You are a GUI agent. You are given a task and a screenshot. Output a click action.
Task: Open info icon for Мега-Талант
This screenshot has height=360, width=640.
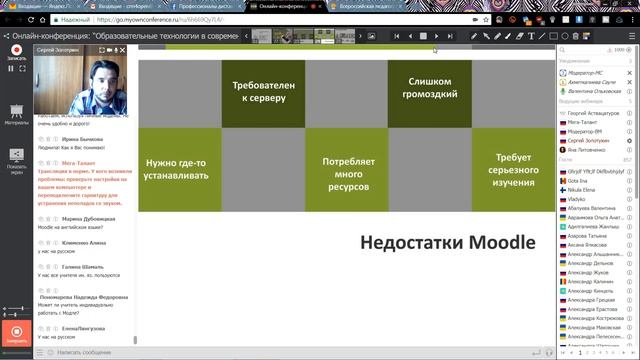coord(629,122)
